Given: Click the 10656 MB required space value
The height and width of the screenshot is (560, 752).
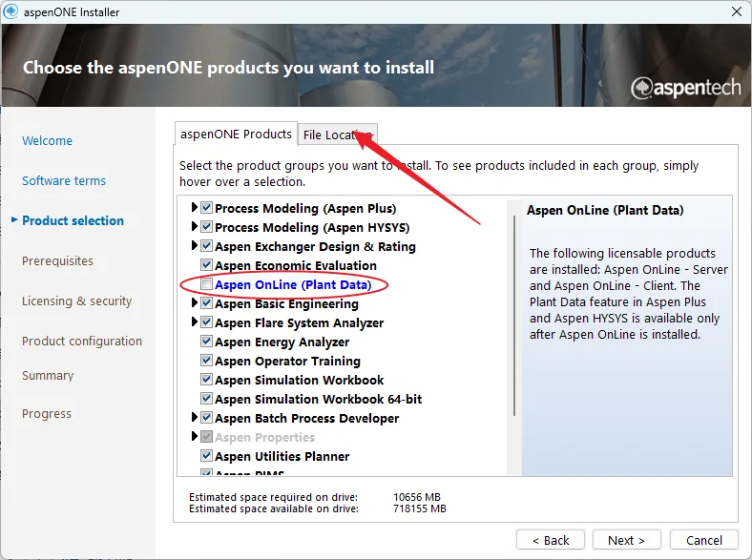Looking at the screenshot, I should [x=417, y=497].
